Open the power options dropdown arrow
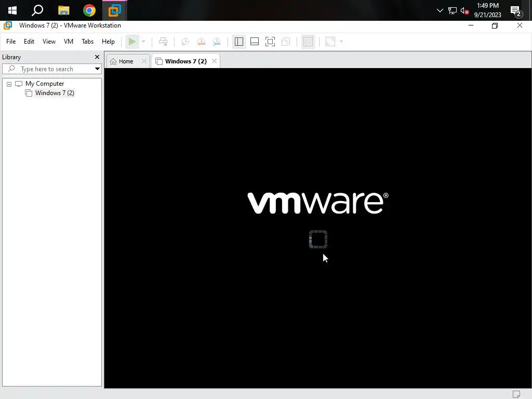 [143, 42]
